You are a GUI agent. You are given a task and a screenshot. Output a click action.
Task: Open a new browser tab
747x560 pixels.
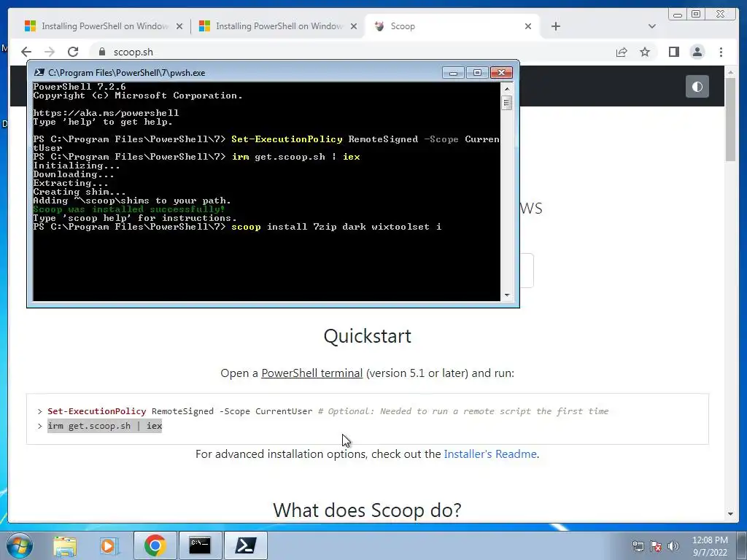click(x=555, y=26)
